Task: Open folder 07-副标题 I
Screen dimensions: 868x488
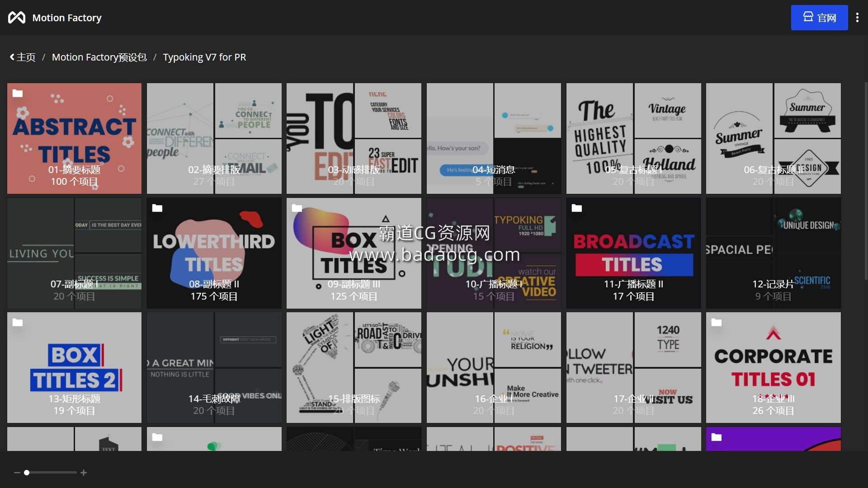Action: (74, 253)
